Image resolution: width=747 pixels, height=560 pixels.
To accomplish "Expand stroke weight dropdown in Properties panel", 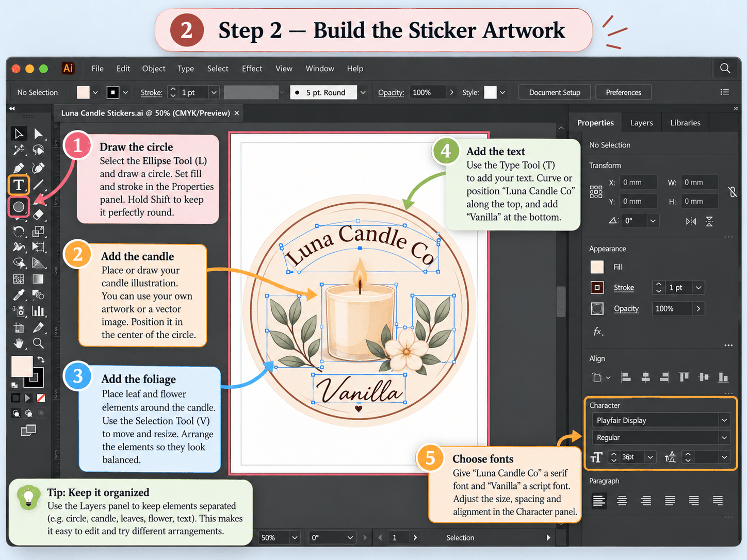I will pos(699,288).
